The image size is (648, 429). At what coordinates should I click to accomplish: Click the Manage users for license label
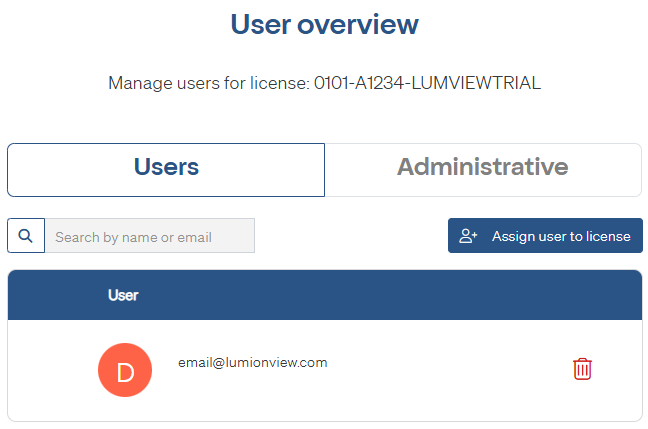[208, 83]
